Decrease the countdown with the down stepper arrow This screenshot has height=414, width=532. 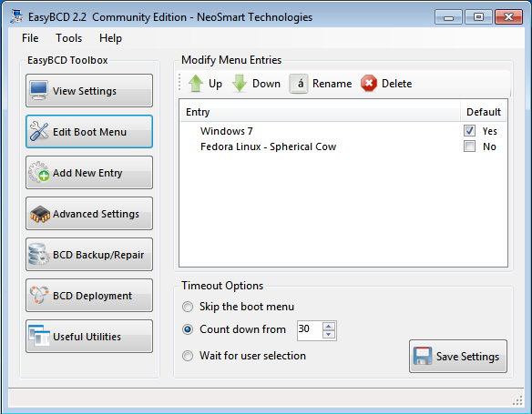click(329, 335)
